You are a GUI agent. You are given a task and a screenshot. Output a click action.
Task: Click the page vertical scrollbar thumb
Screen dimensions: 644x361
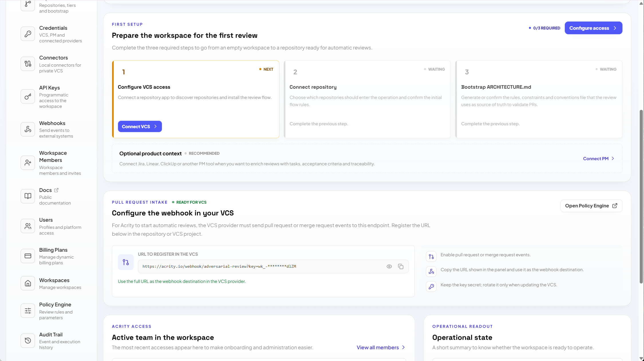pyautogui.click(x=641, y=196)
